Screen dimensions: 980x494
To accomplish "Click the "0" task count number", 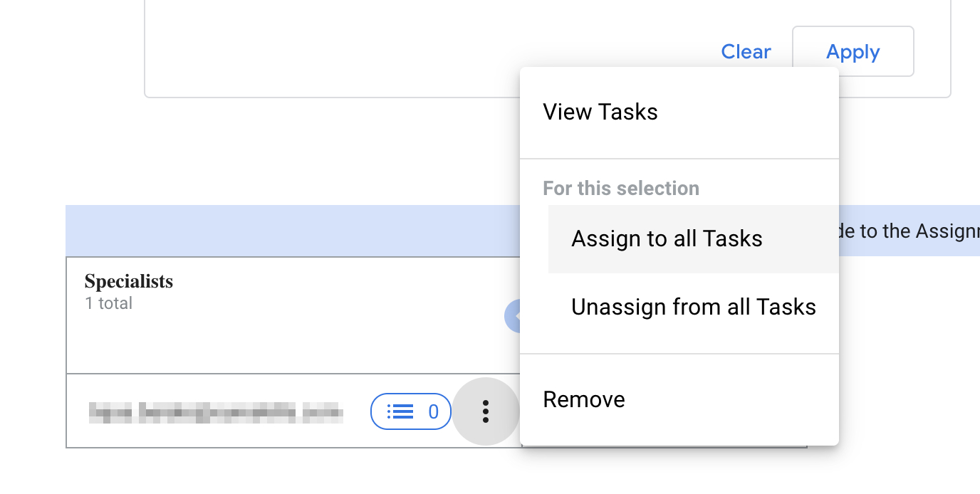I will 433,411.
